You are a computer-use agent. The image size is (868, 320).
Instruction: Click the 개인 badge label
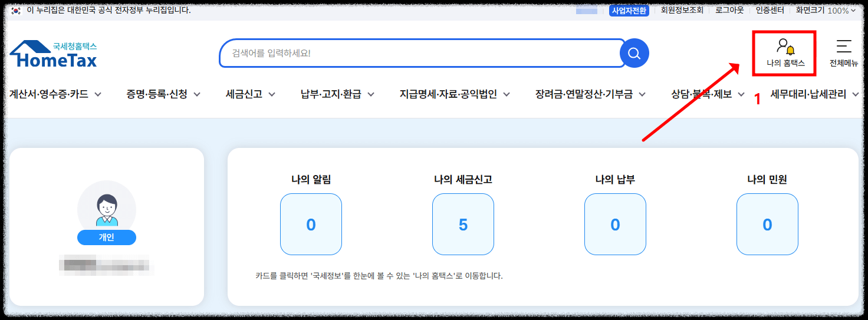(x=107, y=237)
